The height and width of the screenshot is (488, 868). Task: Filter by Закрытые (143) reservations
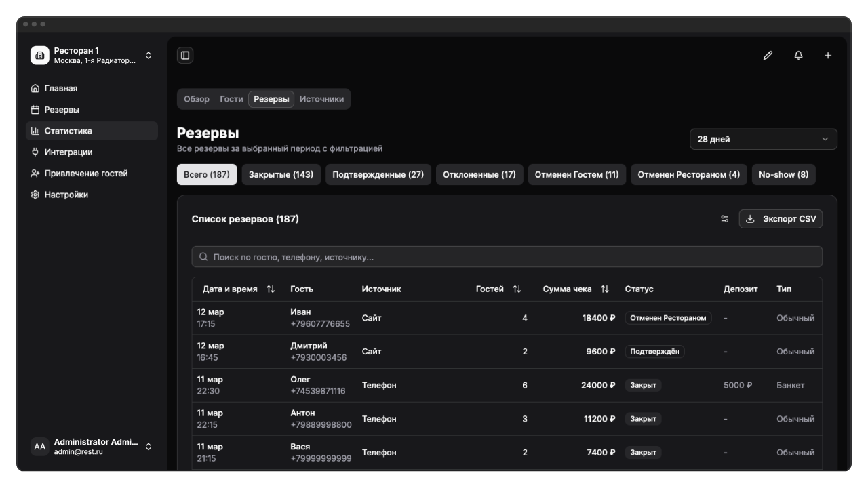[281, 175]
